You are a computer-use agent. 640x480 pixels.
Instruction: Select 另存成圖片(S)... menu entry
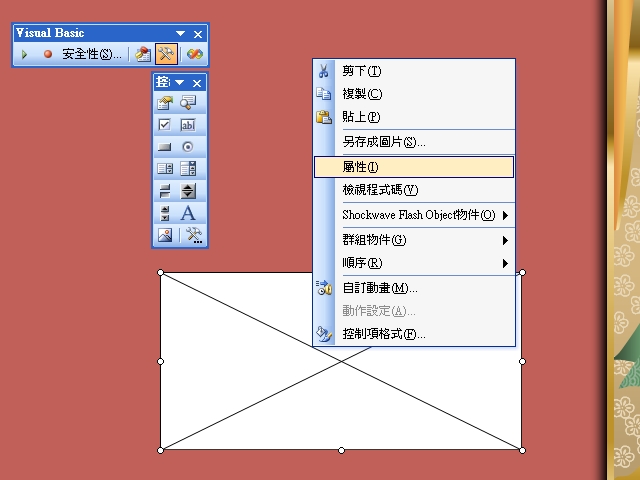(414, 142)
